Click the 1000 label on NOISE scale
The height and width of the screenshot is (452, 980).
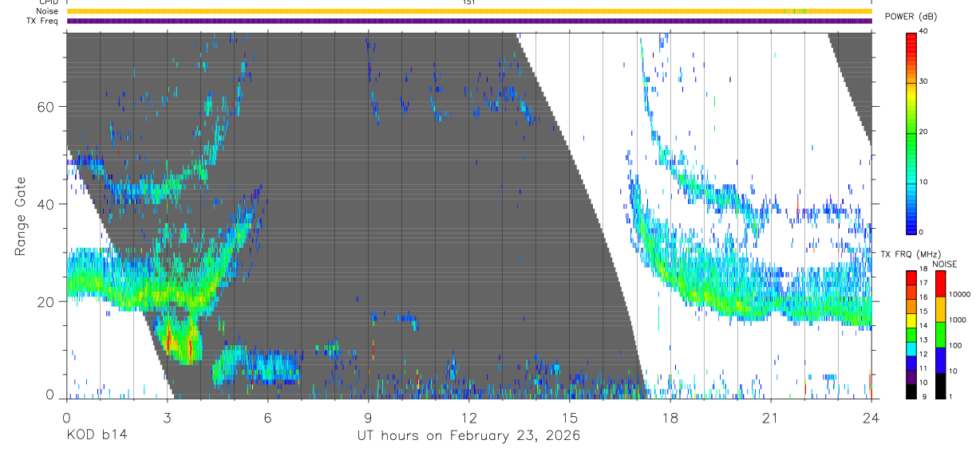pos(956,320)
